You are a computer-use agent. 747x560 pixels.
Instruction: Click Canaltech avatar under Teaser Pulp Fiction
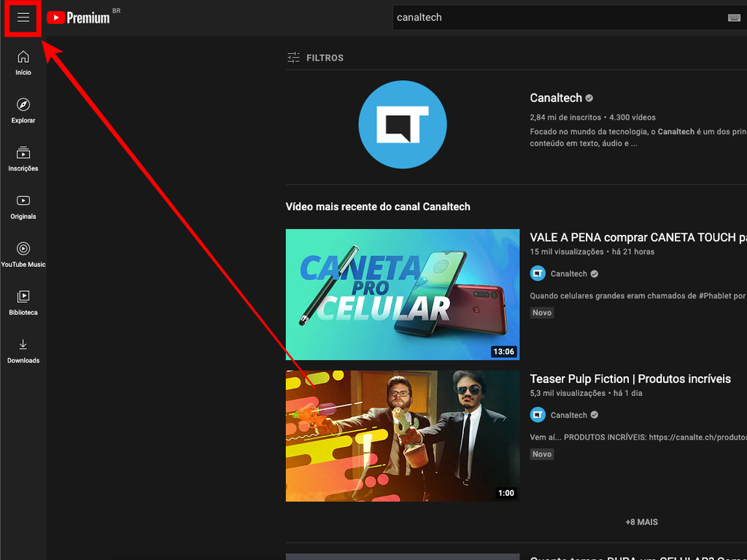(x=538, y=415)
